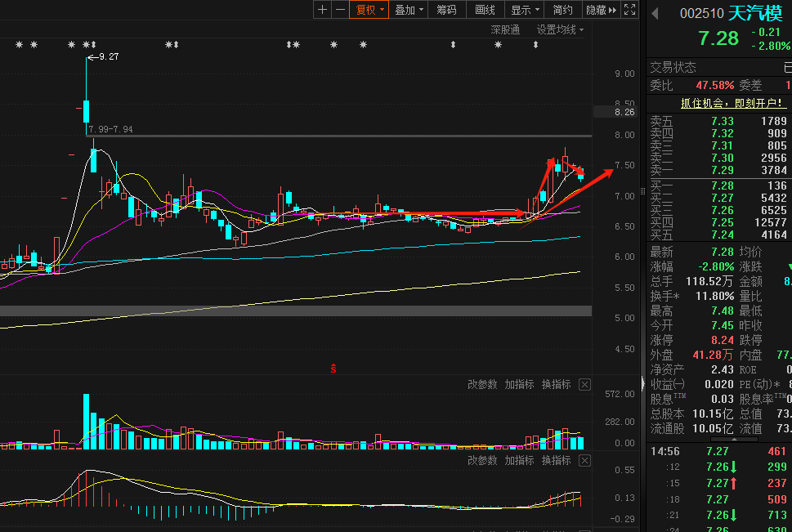Grab the divider grip beside order book

click(x=642, y=191)
